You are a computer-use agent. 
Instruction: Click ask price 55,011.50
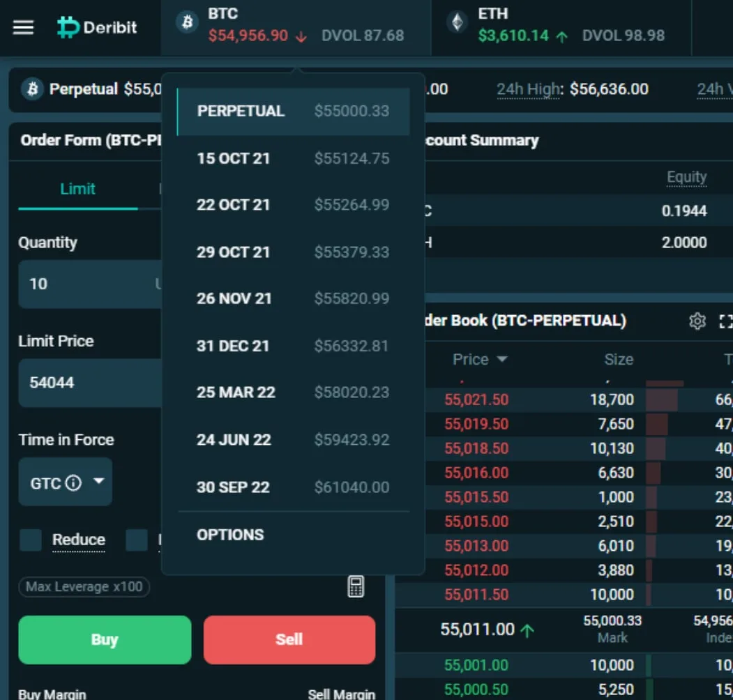point(476,595)
